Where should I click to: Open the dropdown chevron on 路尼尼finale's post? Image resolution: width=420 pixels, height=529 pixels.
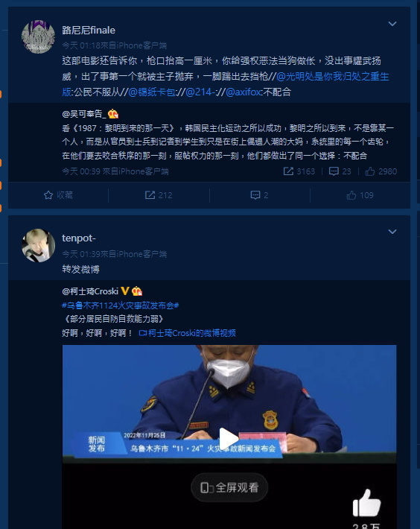392,24
